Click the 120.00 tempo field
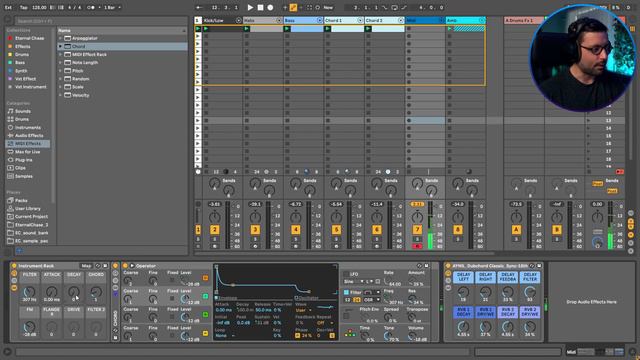 coord(39,7)
